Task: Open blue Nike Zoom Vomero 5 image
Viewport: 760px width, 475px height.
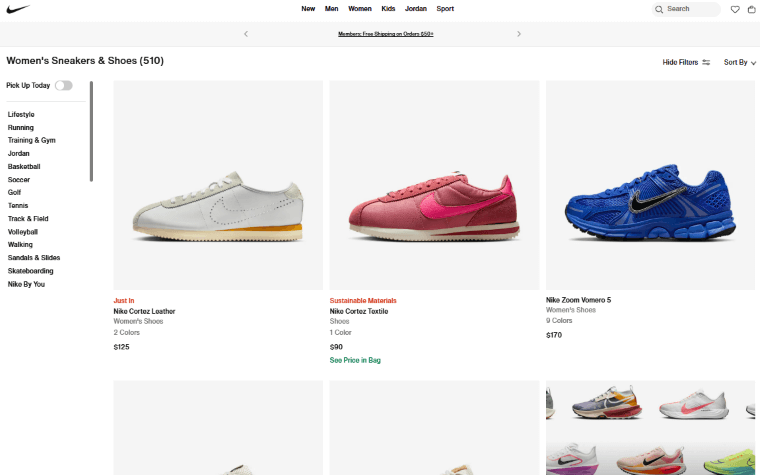Action: [650, 185]
